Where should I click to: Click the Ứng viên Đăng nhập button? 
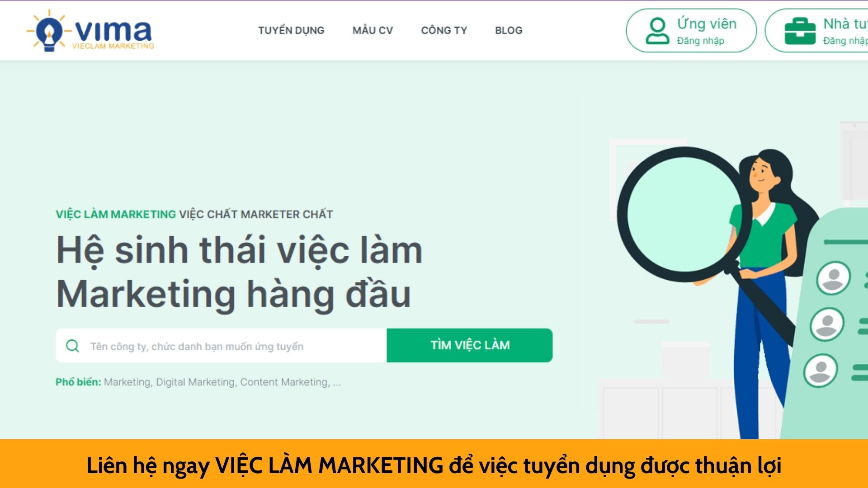[691, 31]
